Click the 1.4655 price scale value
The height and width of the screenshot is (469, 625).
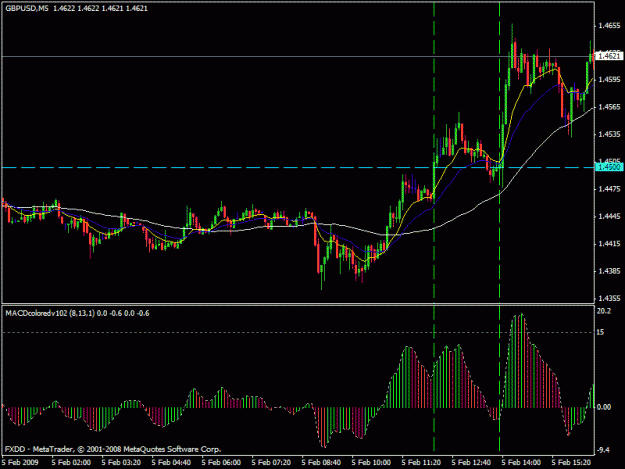click(609, 26)
